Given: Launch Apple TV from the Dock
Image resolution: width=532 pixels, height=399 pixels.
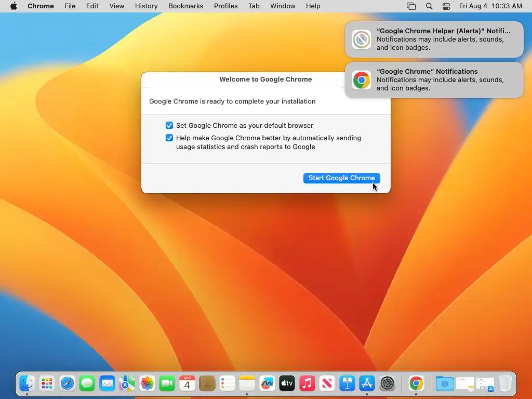Looking at the screenshot, I should (x=287, y=383).
